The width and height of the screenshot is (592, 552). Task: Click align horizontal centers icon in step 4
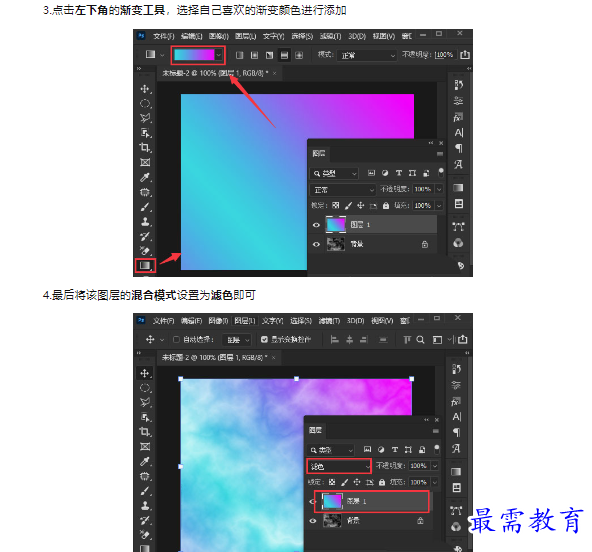350,340
